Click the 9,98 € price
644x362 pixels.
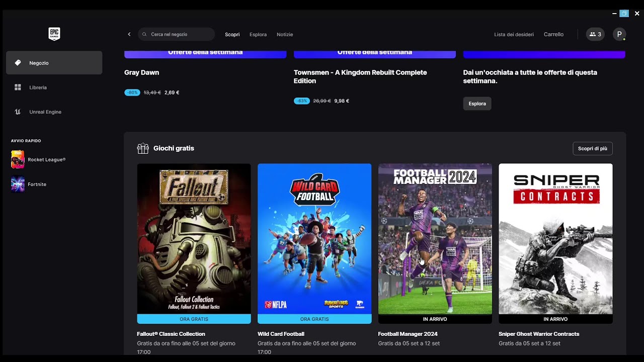pyautogui.click(x=342, y=101)
